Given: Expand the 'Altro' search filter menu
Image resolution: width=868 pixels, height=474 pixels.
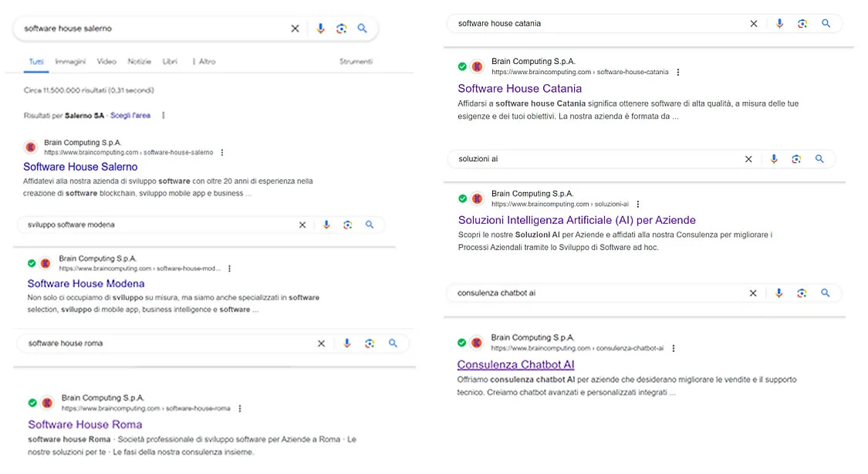Looking at the screenshot, I should [204, 62].
